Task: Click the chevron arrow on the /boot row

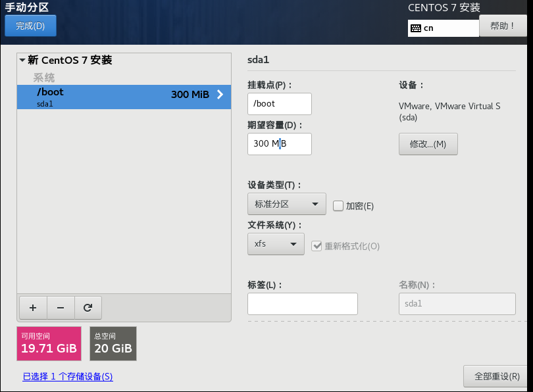Action: [220, 95]
